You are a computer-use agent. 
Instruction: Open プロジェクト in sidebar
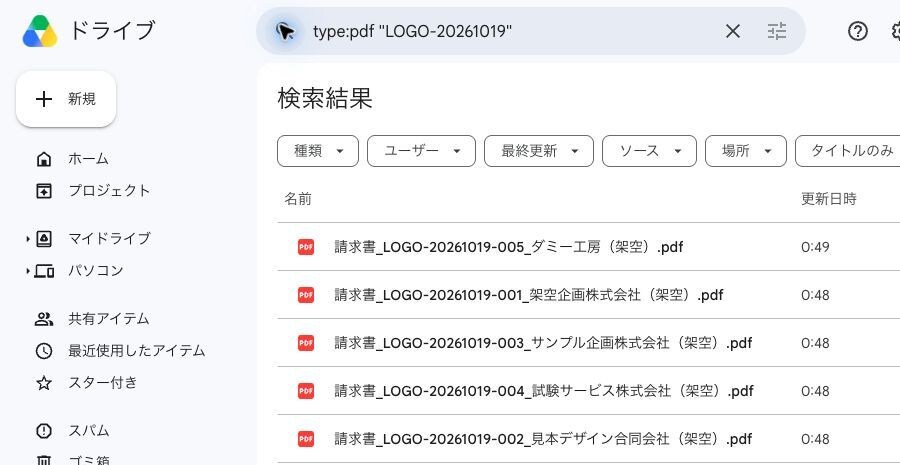pos(109,191)
